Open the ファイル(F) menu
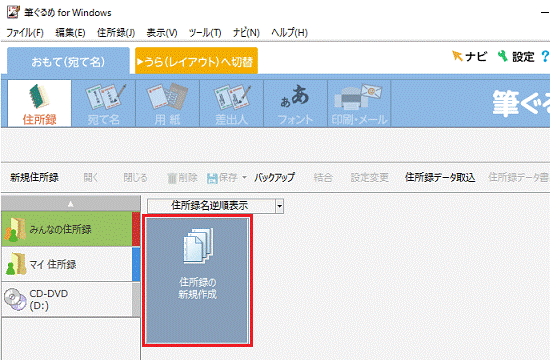Image resolution: width=550 pixels, height=360 pixels. pyautogui.click(x=25, y=33)
